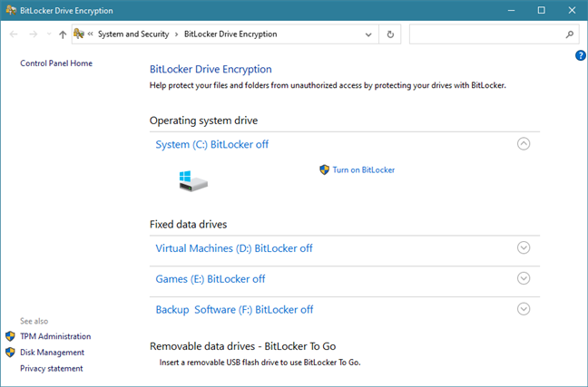Click the BitLocker Drive Encryption page heading
This screenshot has height=387, width=588.
211,69
